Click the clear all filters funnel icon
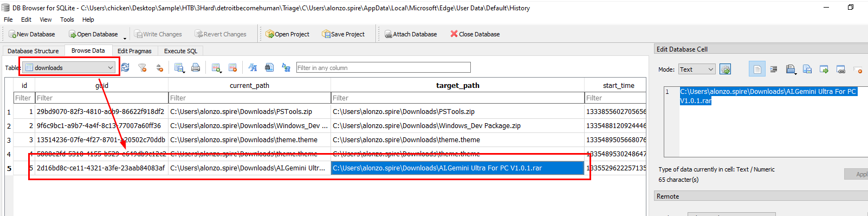868x216 pixels. pos(142,68)
